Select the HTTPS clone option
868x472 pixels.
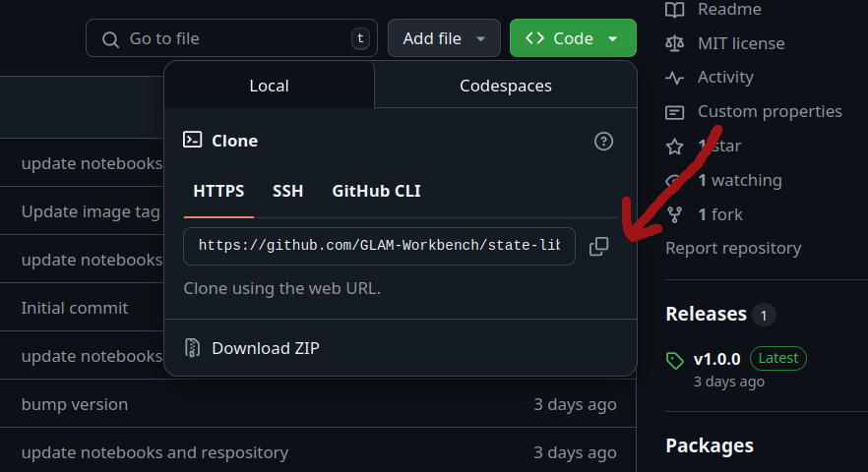tap(218, 191)
